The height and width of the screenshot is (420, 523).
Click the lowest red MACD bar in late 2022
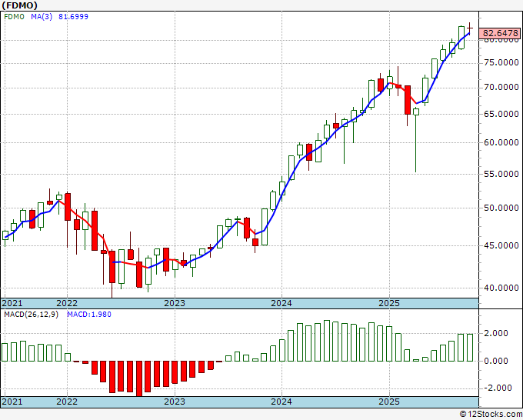138,378
